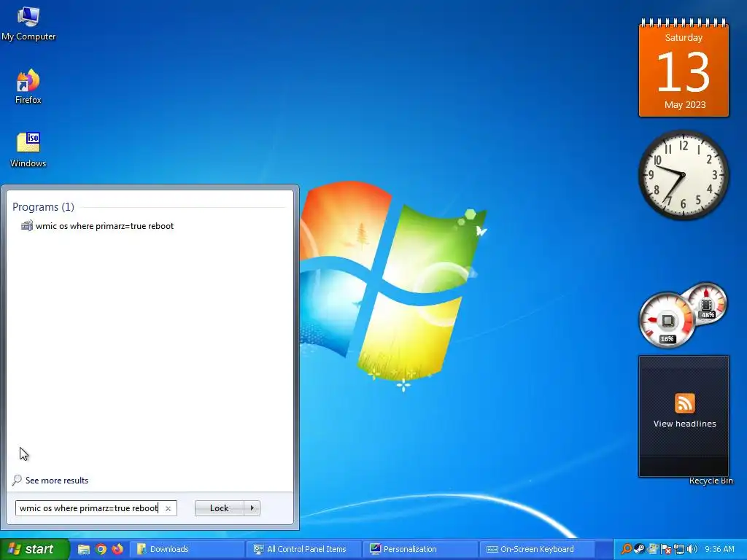Click the start button

pos(34,549)
